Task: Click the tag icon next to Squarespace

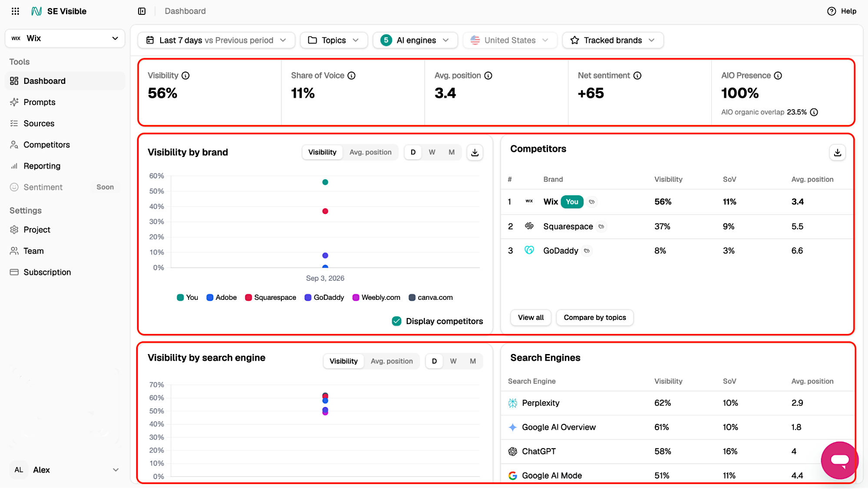Action: pyautogui.click(x=601, y=226)
